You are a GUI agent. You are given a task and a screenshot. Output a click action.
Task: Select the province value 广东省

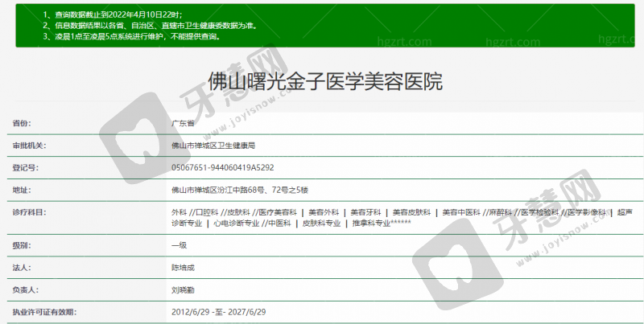[183, 124]
